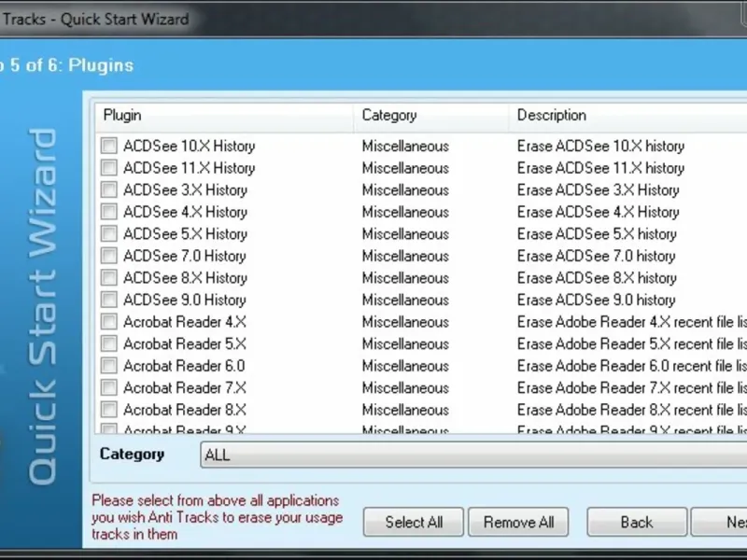Image resolution: width=747 pixels, height=560 pixels.
Task: Click the Remove All button
Action: pyautogui.click(x=518, y=523)
